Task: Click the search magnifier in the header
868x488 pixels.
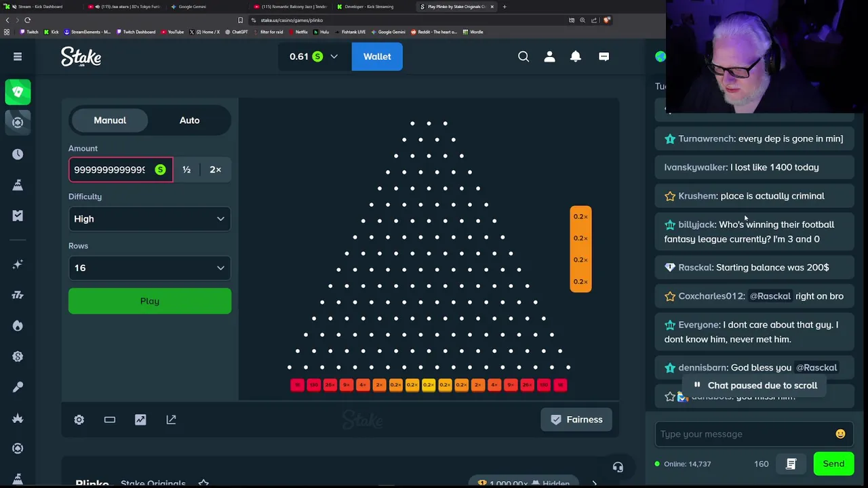Action: coord(524,56)
